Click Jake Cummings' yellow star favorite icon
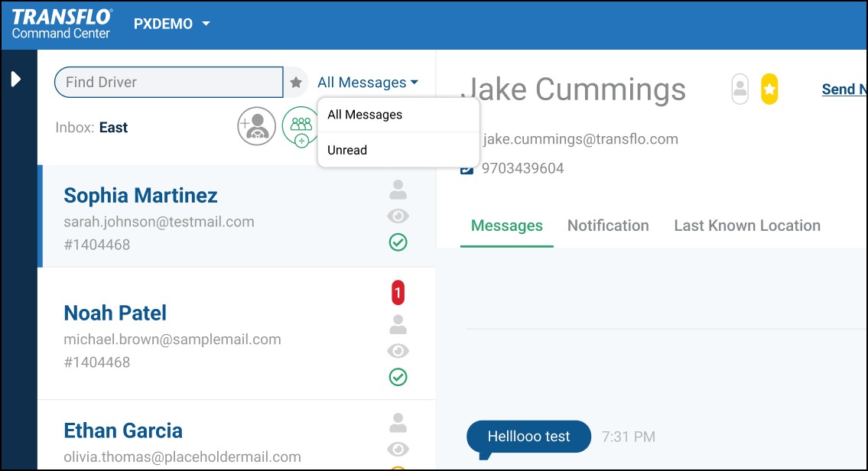The width and height of the screenshot is (868, 471). coord(769,89)
